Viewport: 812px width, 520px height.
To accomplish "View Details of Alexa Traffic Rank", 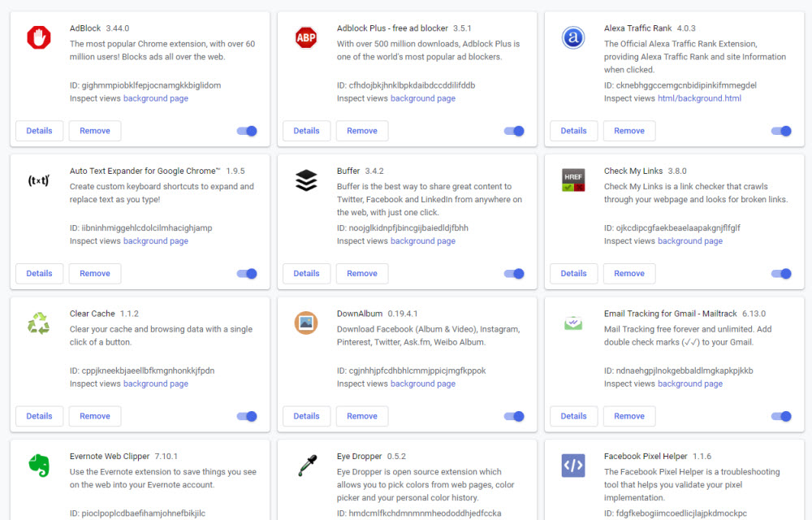I will pos(574,131).
